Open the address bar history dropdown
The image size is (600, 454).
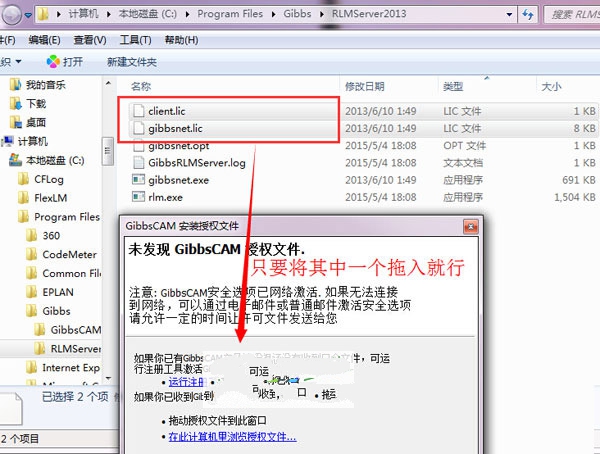509,15
